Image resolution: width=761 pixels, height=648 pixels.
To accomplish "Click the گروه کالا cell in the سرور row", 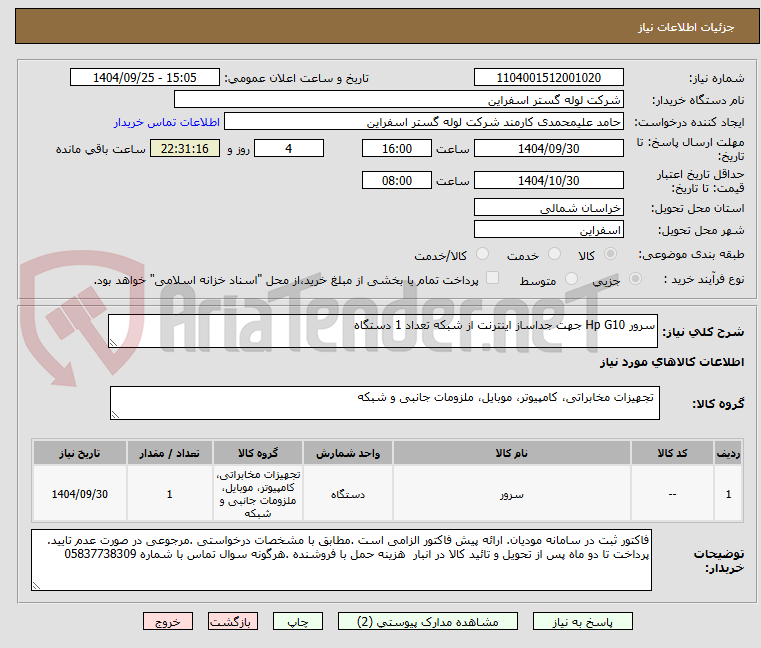I will (258, 494).
